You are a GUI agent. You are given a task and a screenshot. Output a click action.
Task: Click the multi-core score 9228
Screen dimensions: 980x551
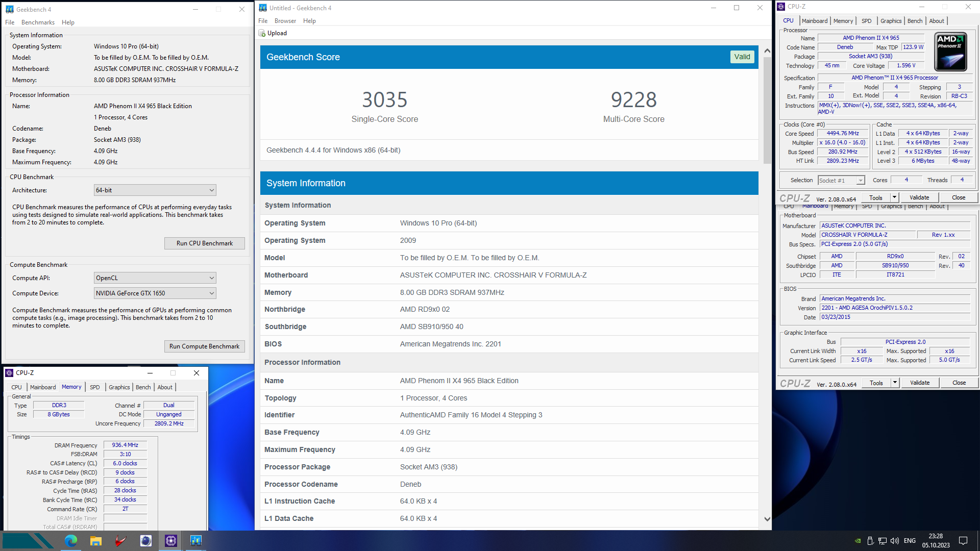point(634,99)
